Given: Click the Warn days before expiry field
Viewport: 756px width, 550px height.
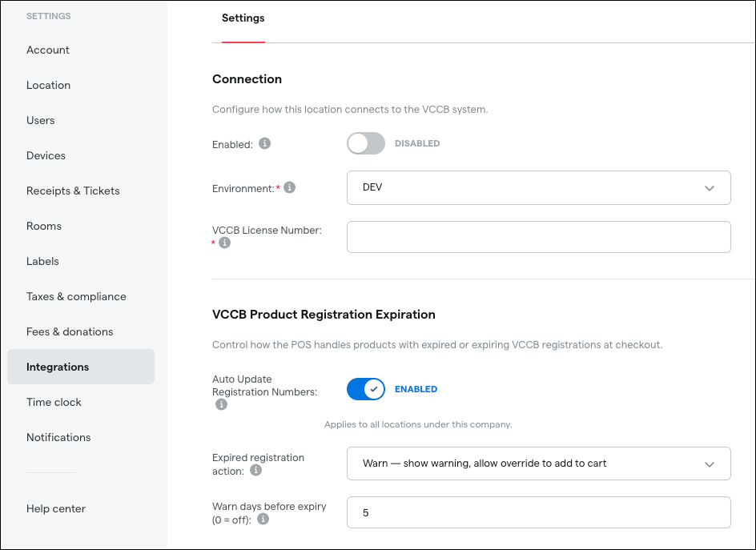Looking at the screenshot, I should point(538,512).
